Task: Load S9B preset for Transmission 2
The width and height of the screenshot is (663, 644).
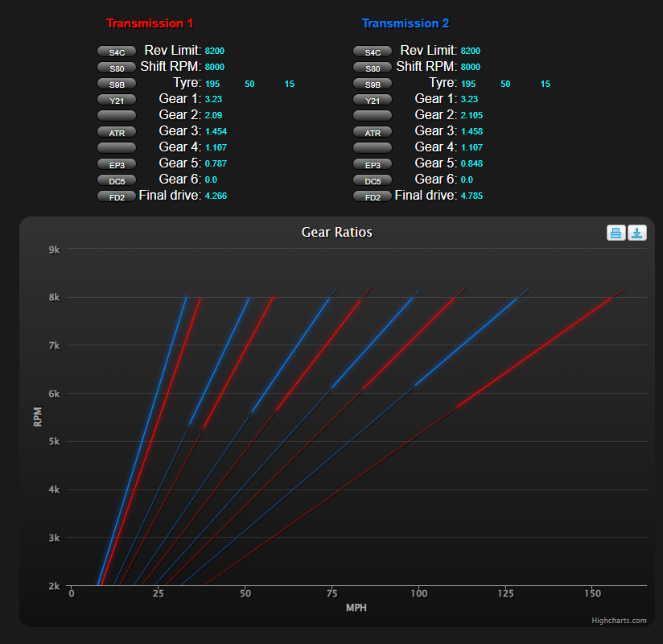Action: 373,84
